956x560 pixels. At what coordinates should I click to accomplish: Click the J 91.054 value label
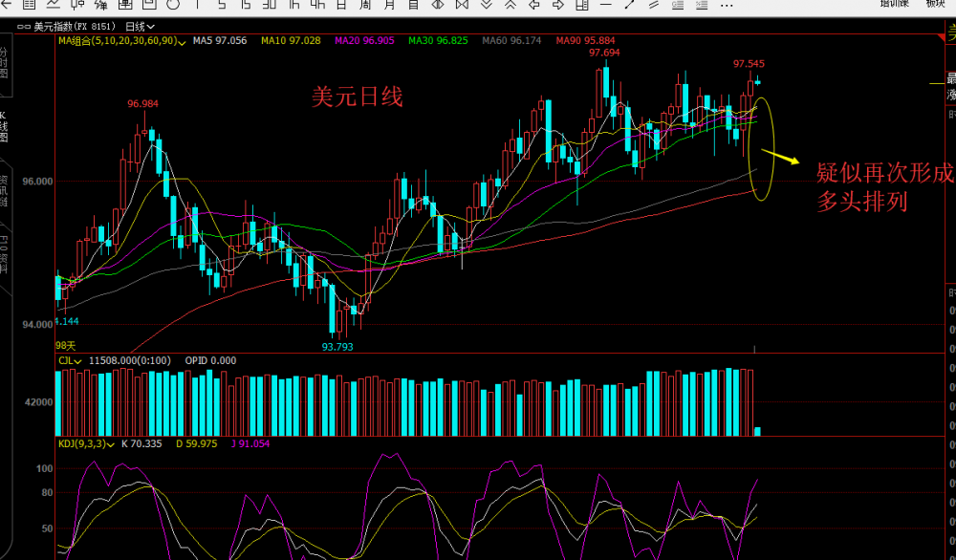[x=250, y=443]
